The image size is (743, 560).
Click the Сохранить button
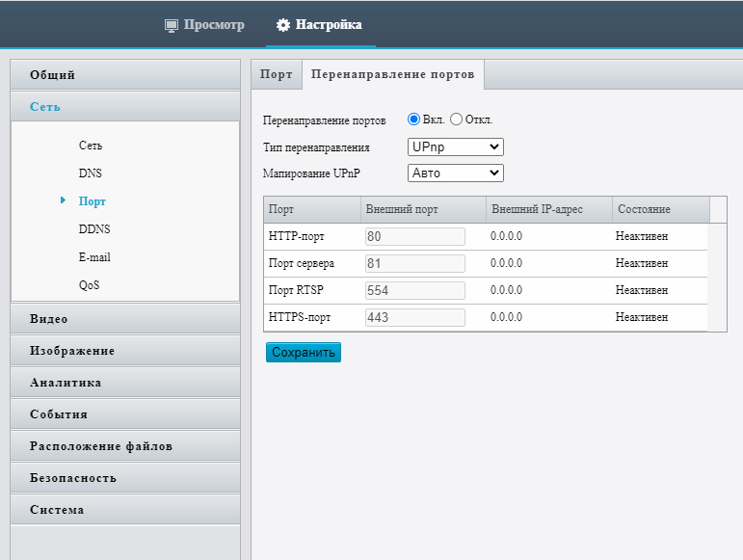click(304, 353)
